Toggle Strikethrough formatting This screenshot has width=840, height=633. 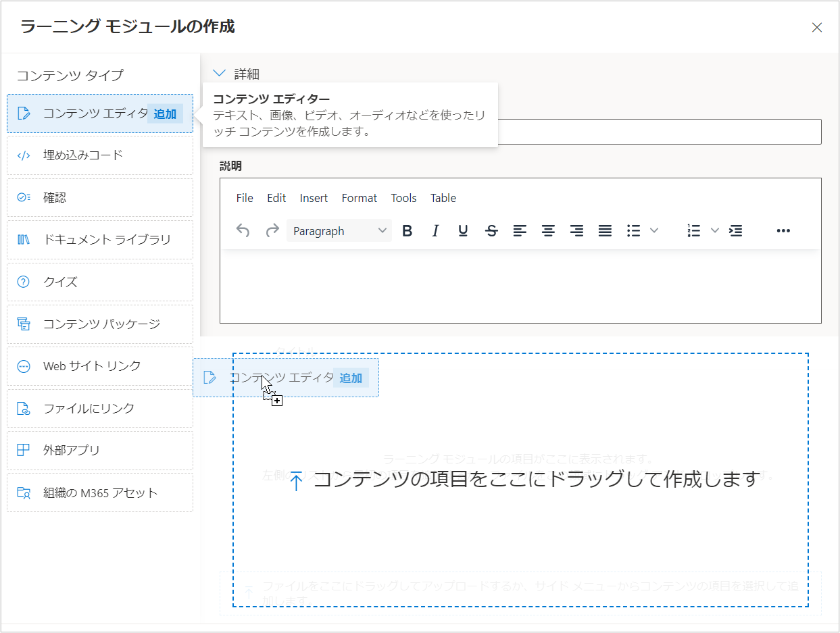(x=492, y=231)
